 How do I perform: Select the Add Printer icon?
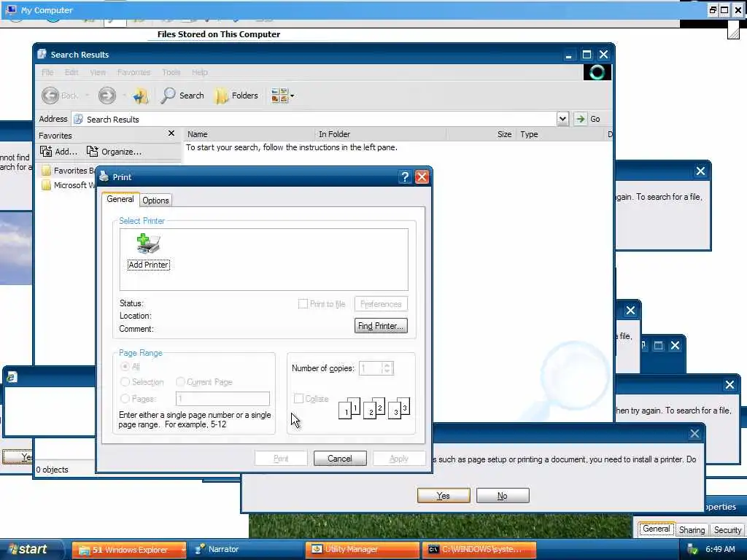pyautogui.click(x=148, y=252)
